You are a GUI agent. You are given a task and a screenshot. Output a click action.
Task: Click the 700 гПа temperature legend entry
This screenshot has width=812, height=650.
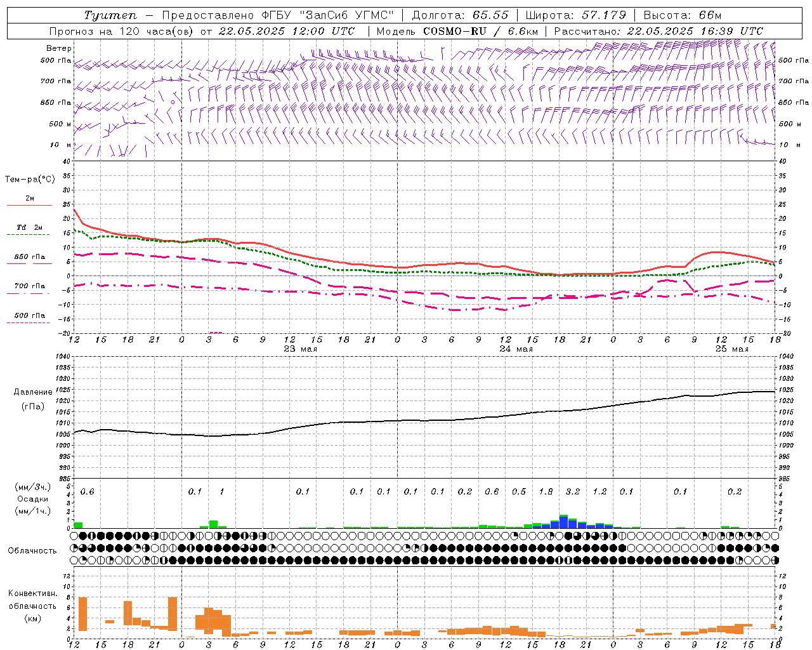[x=29, y=286]
